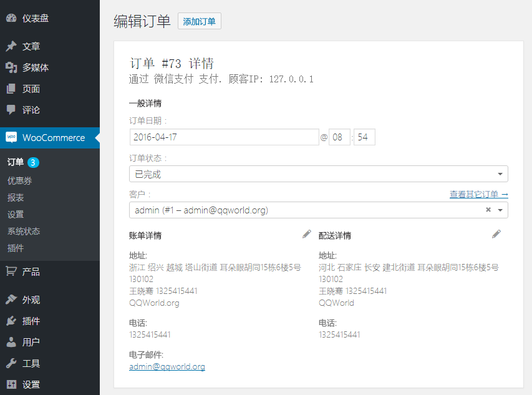Viewport: 532px width, 395px height.
Task: Click the dashboard gauge icon
Action: pos(11,18)
